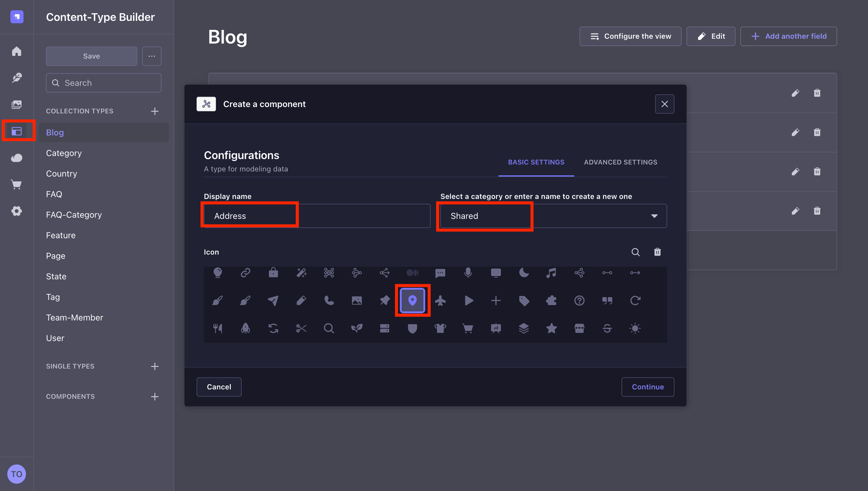Focus the Display name field

click(x=317, y=216)
